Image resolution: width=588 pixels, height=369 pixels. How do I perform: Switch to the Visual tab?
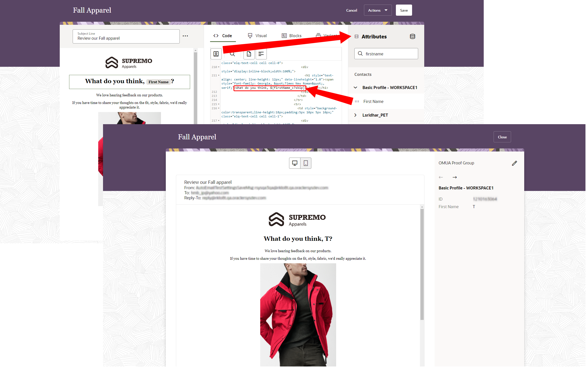[x=257, y=36]
